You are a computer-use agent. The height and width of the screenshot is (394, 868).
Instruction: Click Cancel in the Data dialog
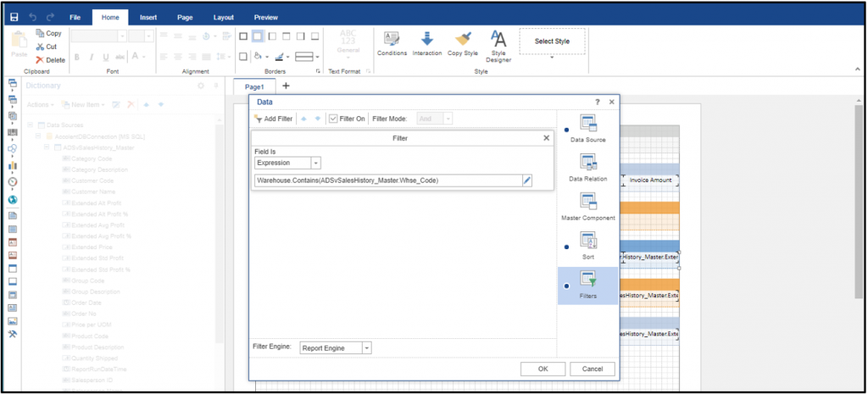593,369
